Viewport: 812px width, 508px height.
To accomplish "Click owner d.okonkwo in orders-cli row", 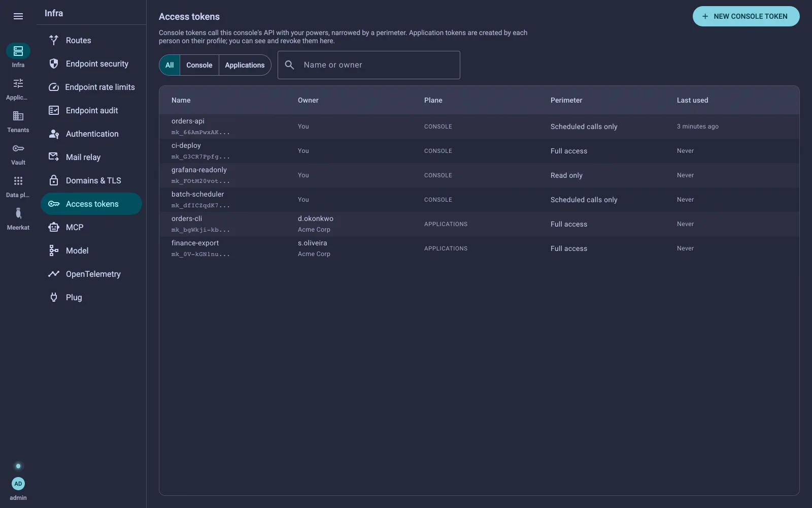I will 316,218.
